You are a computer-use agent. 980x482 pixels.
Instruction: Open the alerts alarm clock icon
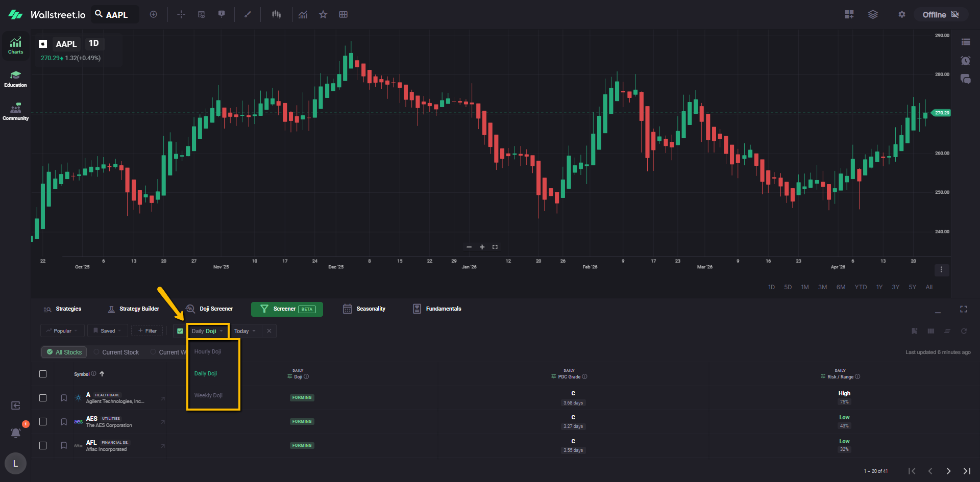click(965, 61)
